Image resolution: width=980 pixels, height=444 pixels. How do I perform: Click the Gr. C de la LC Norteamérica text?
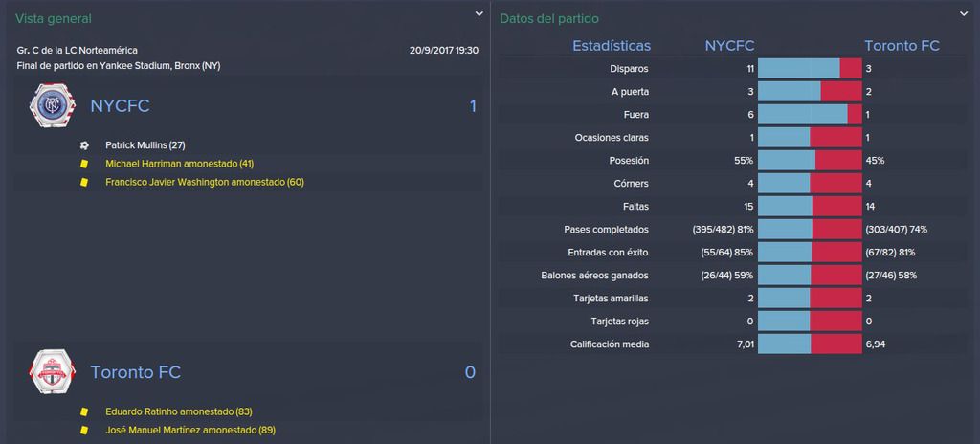coord(77,50)
